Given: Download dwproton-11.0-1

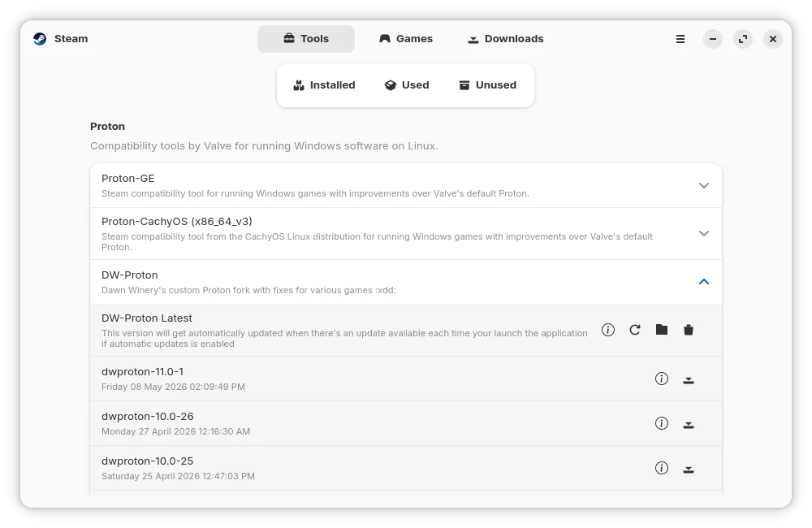Looking at the screenshot, I should coord(689,380).
